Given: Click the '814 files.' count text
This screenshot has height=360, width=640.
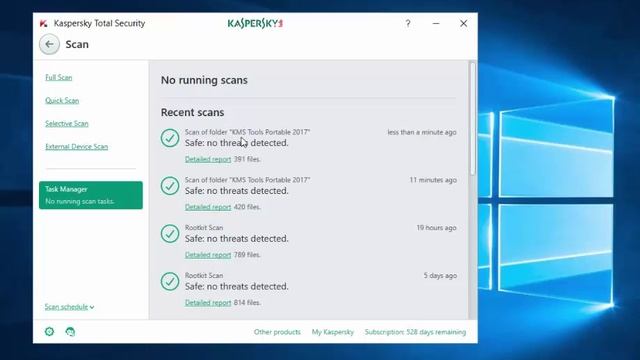Looking at the screenshot, I should coord(247,302).
